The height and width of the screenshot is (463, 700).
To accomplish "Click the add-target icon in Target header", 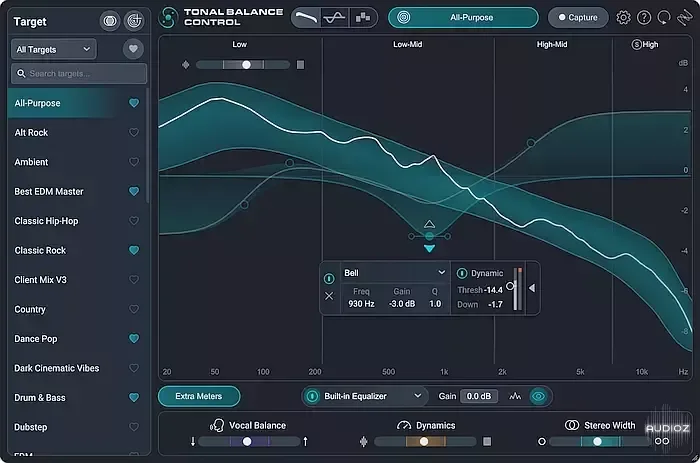I will (134, 21).
